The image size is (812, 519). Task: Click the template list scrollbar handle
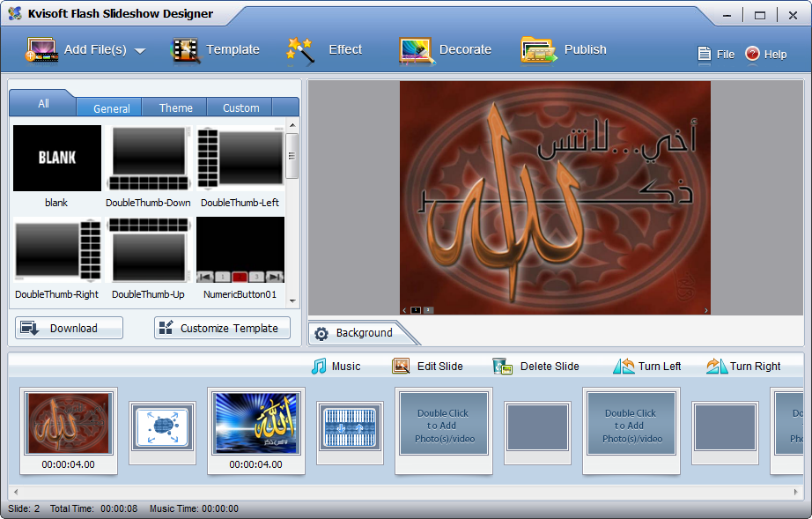(x=292, y=156)
